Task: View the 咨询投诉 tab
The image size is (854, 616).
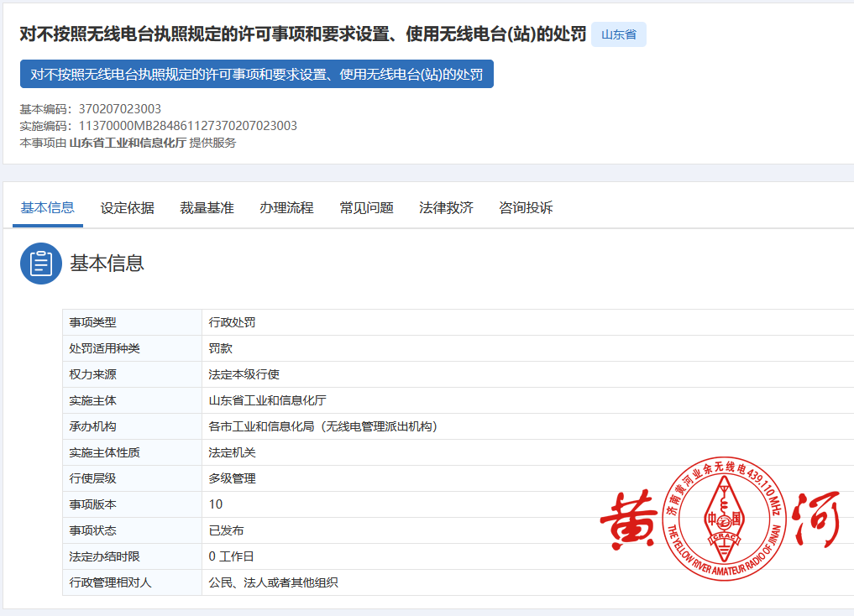Action: click(526, 208)
